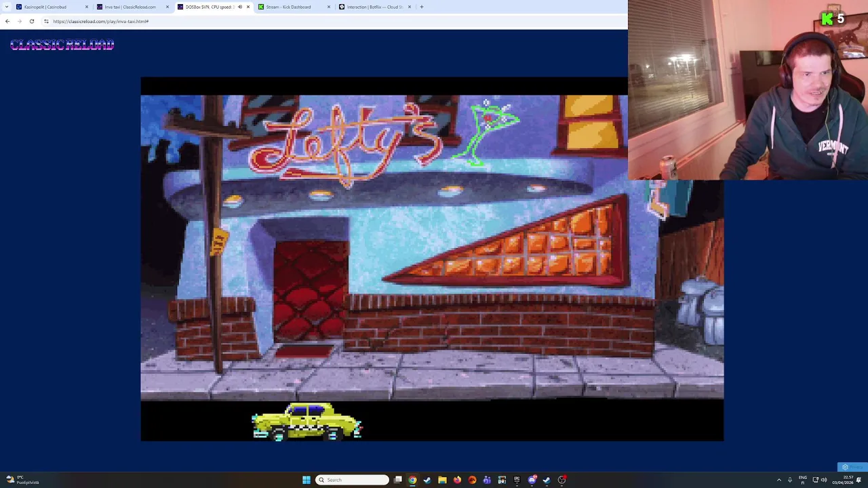Open a new browser tab
868x488 pixels.
pos(421,7)
